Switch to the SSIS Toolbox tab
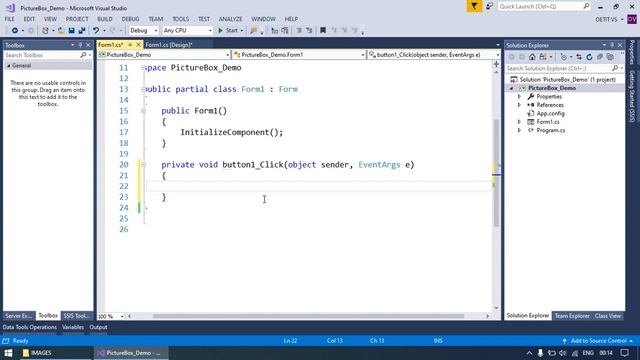 pos(76,316)
